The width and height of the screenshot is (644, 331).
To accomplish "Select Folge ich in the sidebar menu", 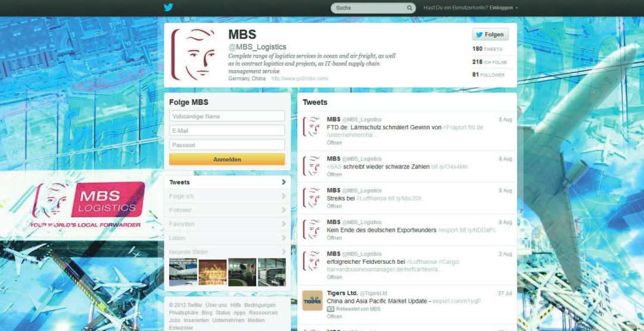I will (x=181, y=196).
